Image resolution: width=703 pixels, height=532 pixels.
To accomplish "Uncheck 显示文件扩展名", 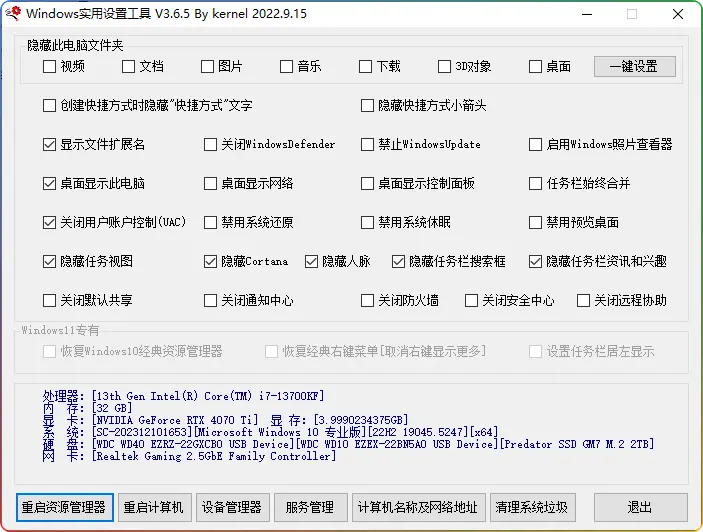I will tap(49, 144).
